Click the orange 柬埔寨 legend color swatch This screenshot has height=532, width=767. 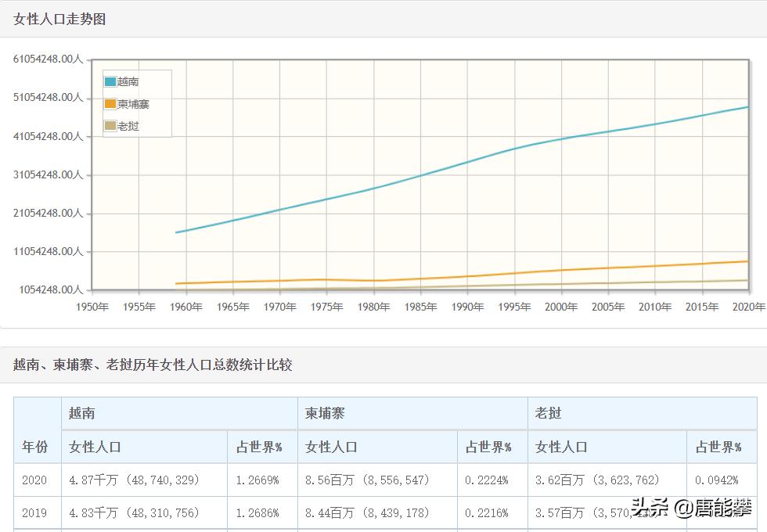coord(110,102)
